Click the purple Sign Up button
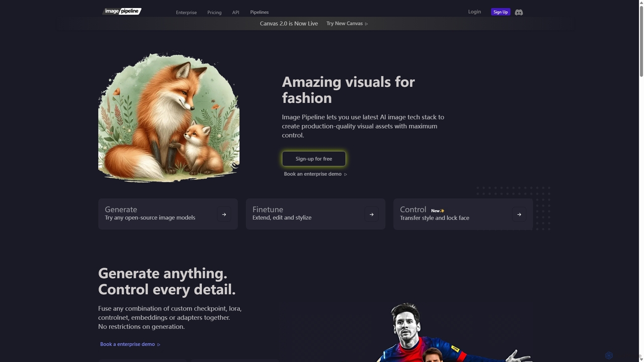The height and width of the screenshot is (362, 644). 501,12
